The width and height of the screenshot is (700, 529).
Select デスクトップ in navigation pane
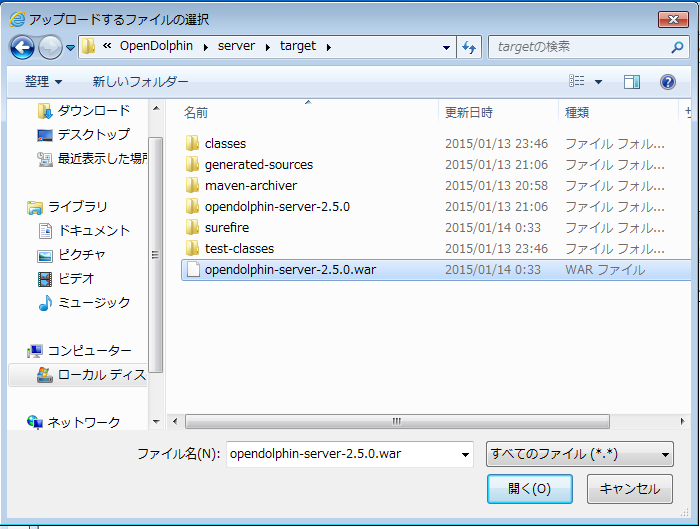(84, 134)
